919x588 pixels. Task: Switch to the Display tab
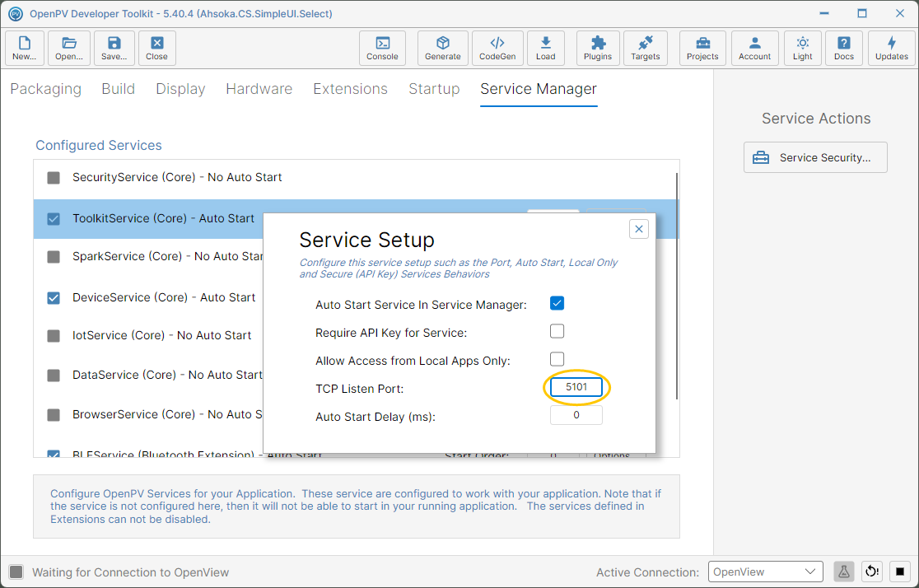click(180, 89)
